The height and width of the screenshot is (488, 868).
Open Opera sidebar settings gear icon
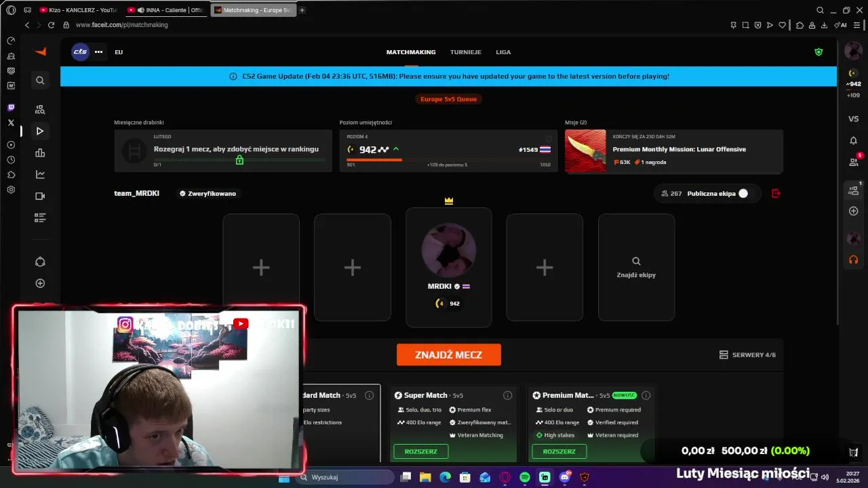coord(11,190)
